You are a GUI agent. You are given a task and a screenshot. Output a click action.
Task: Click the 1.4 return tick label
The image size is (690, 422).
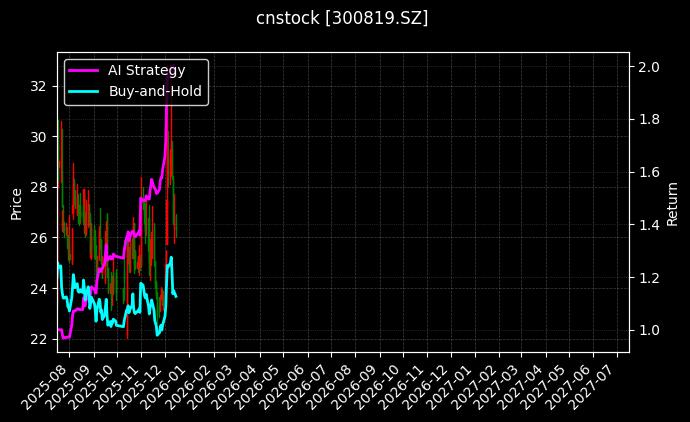(649, 225)
